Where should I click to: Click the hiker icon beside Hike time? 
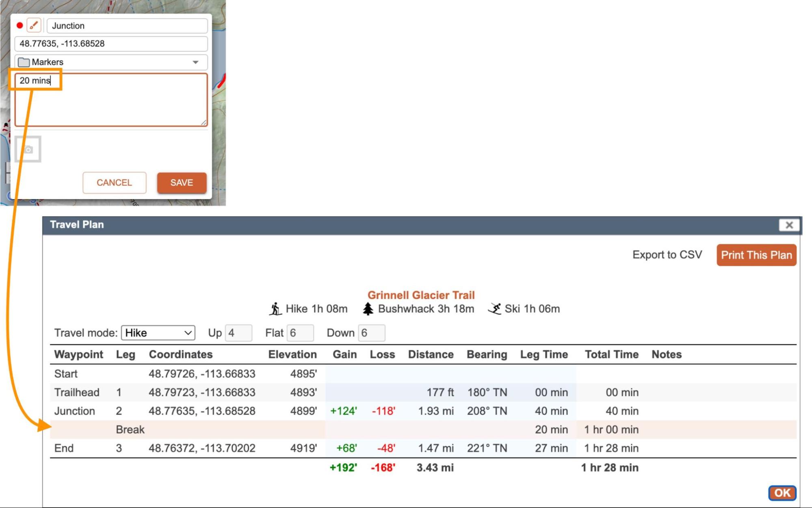(x=275, y=309)
